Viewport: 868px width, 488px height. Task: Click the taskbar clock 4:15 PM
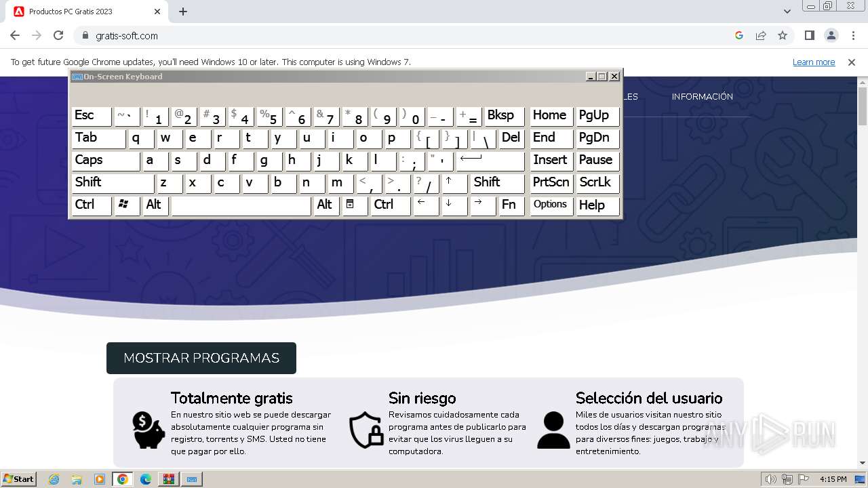point(833,479)
